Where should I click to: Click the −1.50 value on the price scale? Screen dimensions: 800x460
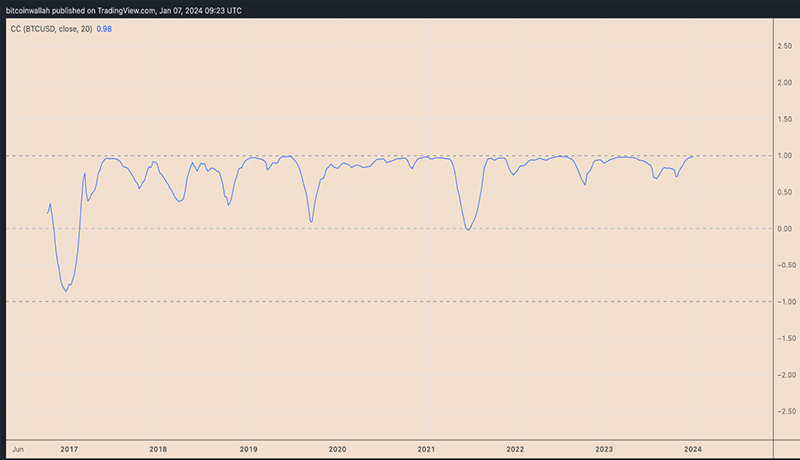pyautogui.click(x=786, y=338)
